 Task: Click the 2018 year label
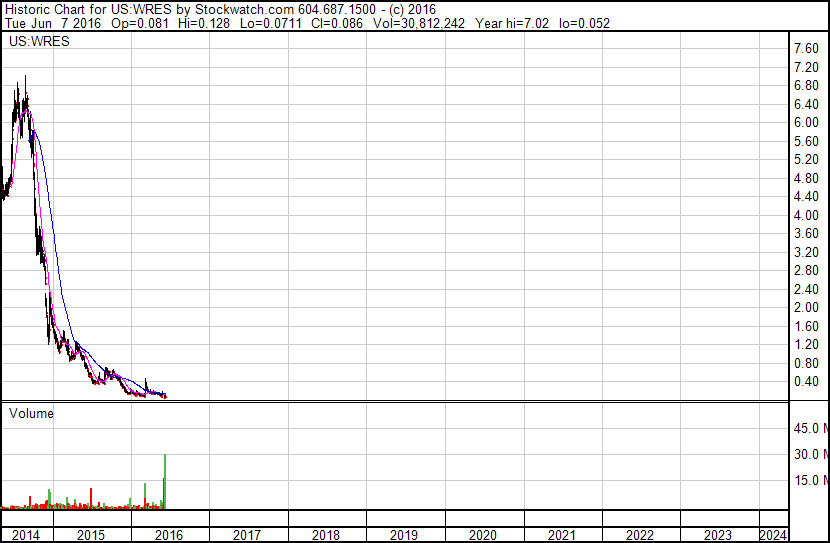click(x=326, y=536)
